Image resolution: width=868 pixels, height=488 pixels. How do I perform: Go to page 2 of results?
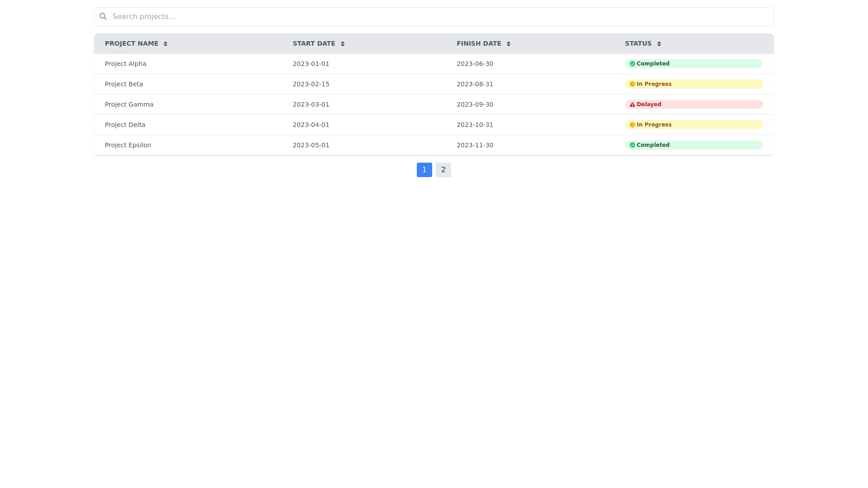(443, 170)
